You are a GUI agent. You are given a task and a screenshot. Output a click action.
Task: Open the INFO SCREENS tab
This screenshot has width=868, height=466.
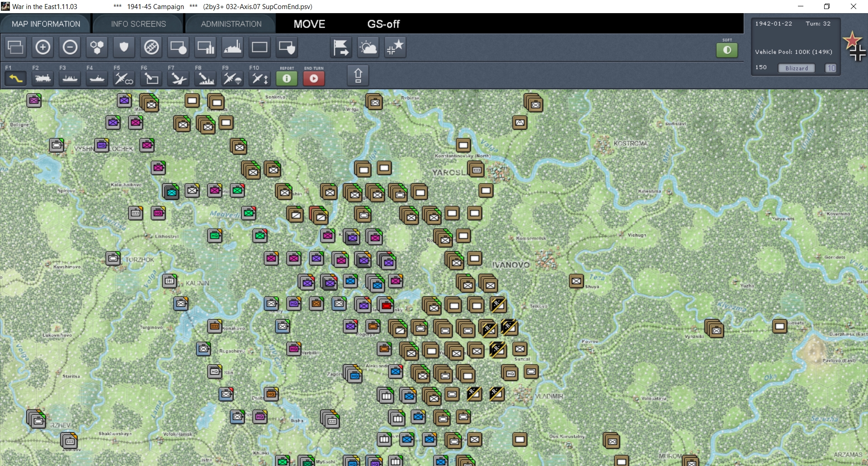click(x=138, y=24)
